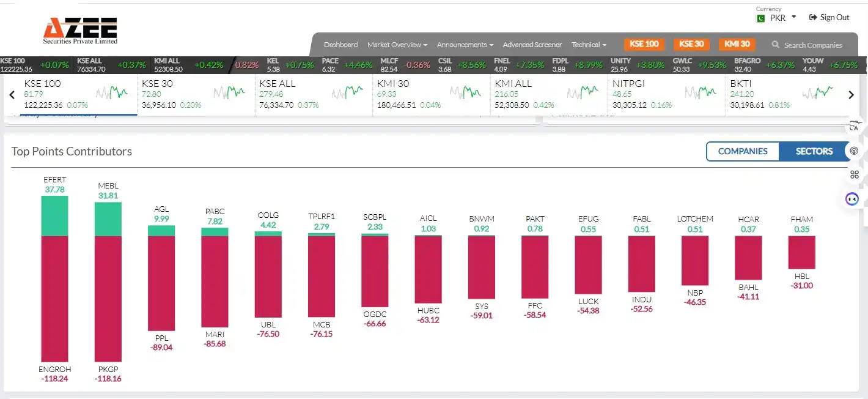
Task: Click the PPL red bar
Action: tap(161, 283)
